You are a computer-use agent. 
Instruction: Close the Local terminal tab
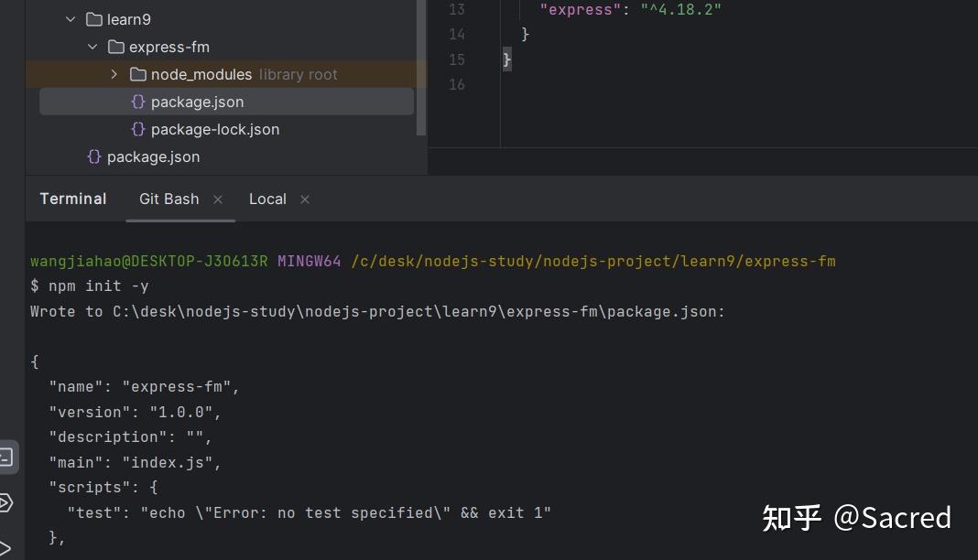305,199
